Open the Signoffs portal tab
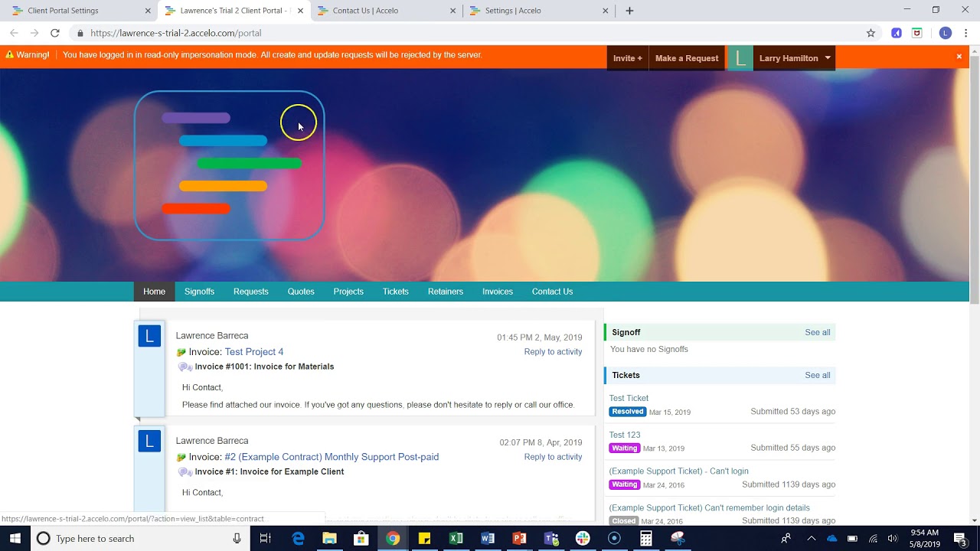The width and height of the screenshot is (980, 551). tap(199, 292)
